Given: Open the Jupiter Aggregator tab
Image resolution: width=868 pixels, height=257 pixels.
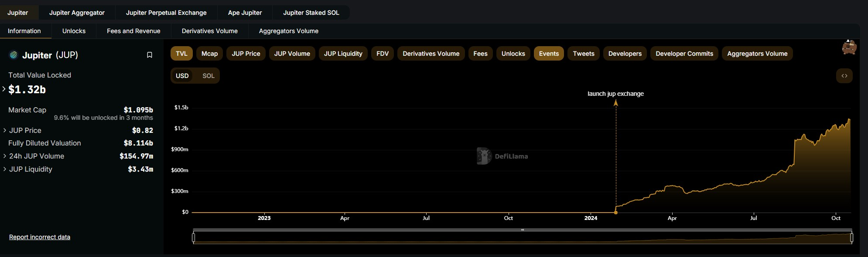Looking at the screenshot, I should pos(77,13).
